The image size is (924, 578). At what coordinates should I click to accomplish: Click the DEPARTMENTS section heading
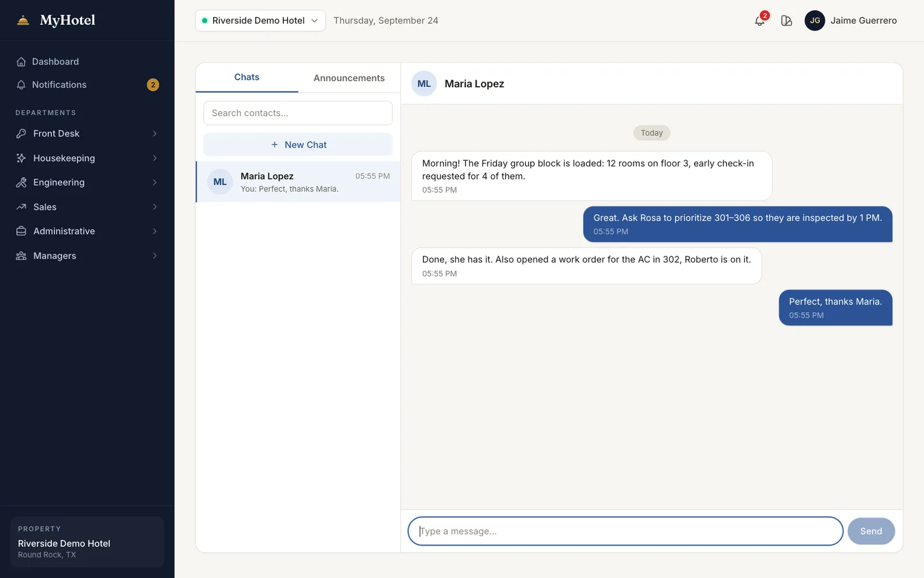tap(46, 113)
